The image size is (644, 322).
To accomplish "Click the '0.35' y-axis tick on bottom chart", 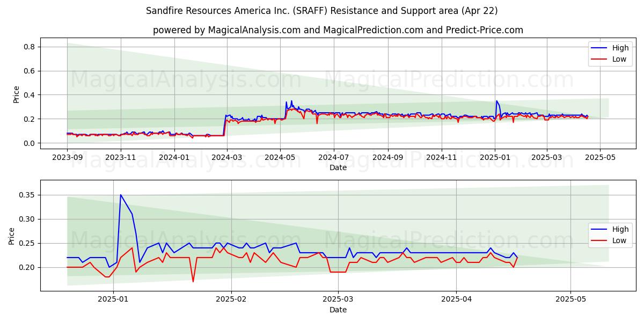I will click(x=27, y=195).
